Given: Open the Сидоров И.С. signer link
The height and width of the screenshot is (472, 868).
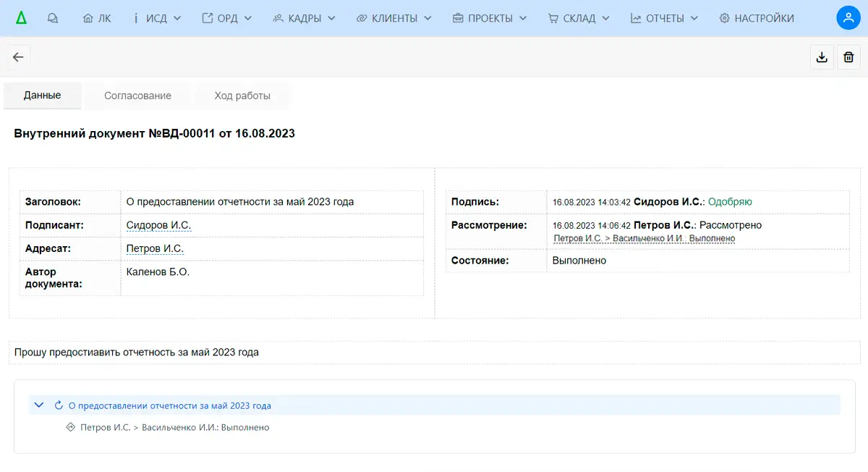Looking at the screenshot, I should coord(158,225).
